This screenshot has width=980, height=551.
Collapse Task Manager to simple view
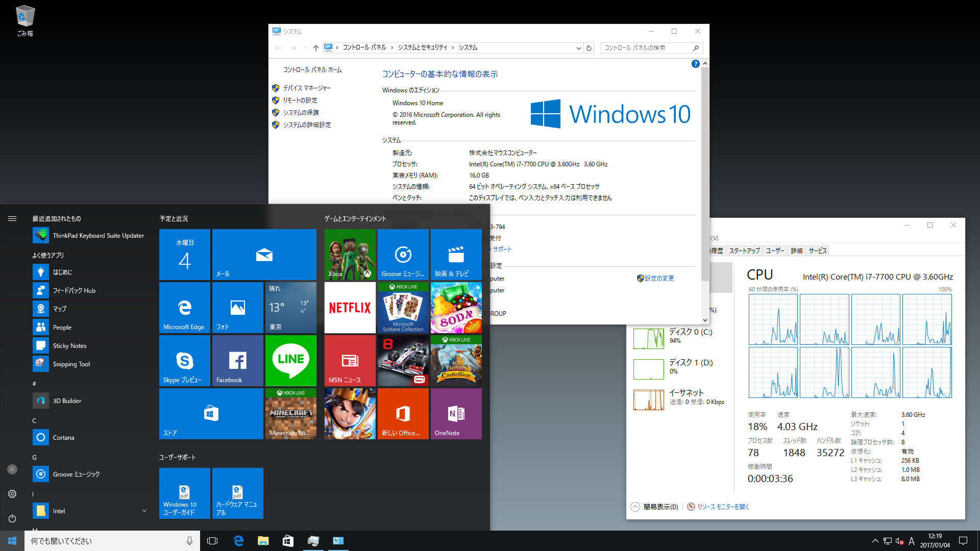point(654,507)
